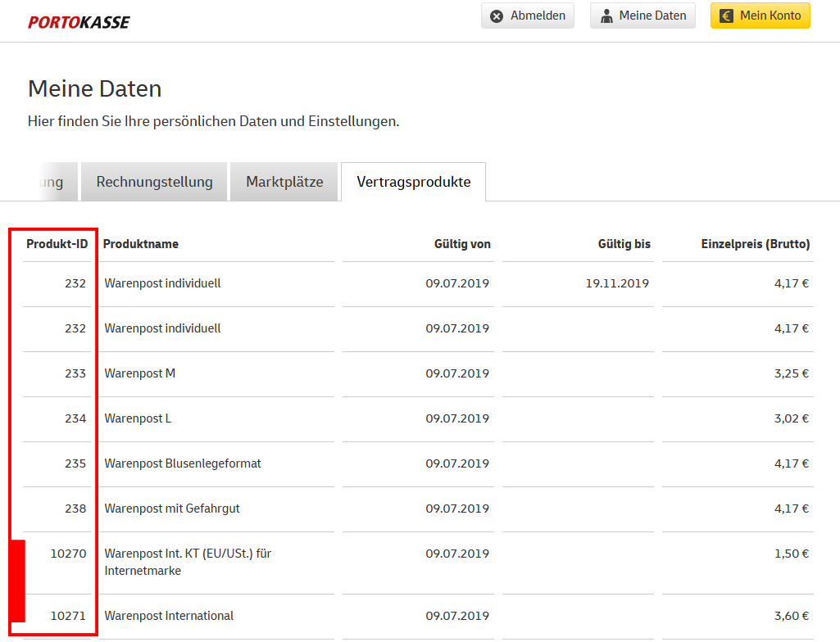
Task: Select the Warenpost International product name
Action: tap(169, 616)
